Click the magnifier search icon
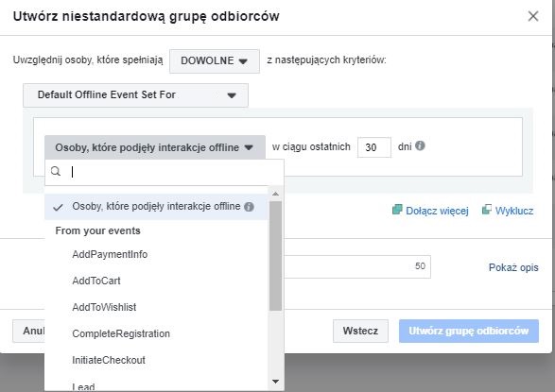This screenshot has width=555, height=392. [56, 171]
